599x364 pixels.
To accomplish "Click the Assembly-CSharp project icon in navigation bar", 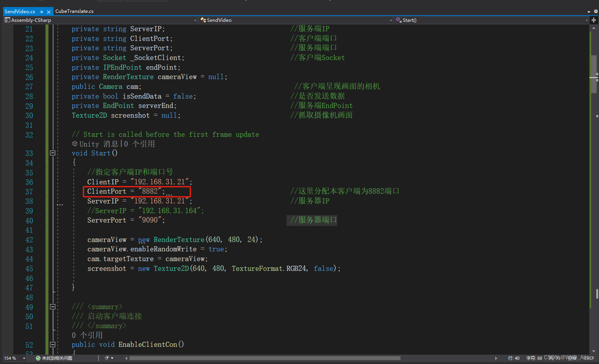I will click(x=8, y=20).
